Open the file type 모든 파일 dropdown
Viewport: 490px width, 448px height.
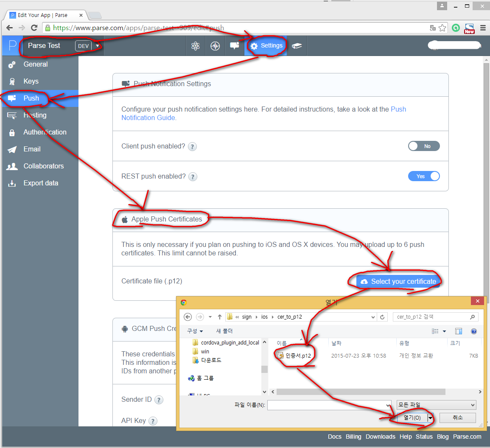click(x=436, y=405)
